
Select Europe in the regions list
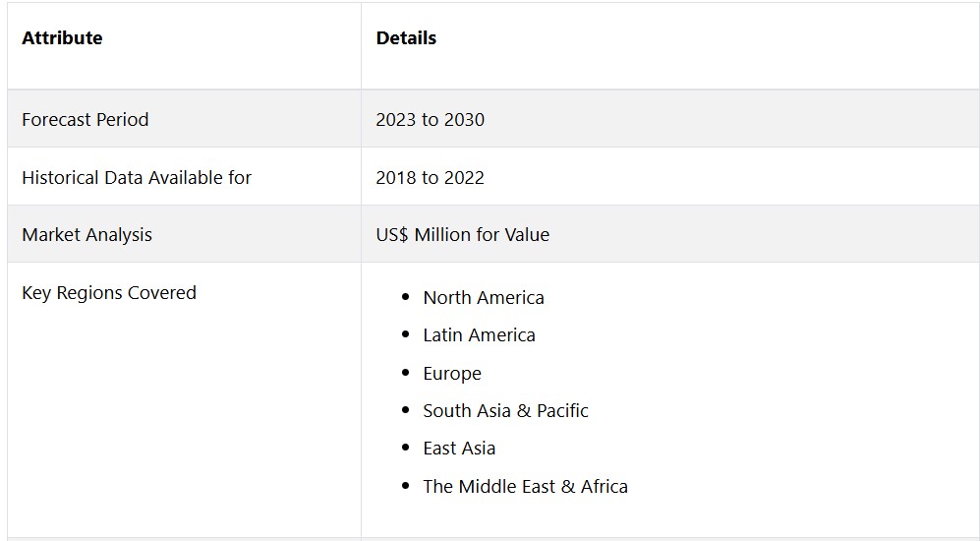coord(452,374)
